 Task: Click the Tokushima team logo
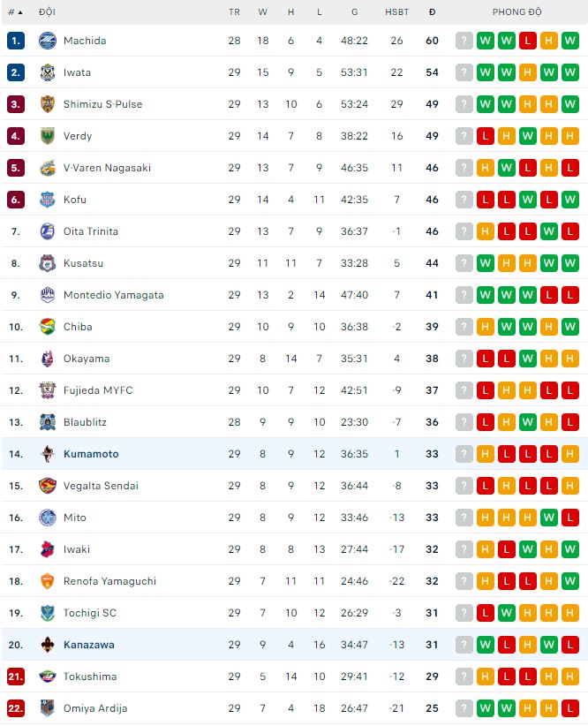(x=48, y=677)
